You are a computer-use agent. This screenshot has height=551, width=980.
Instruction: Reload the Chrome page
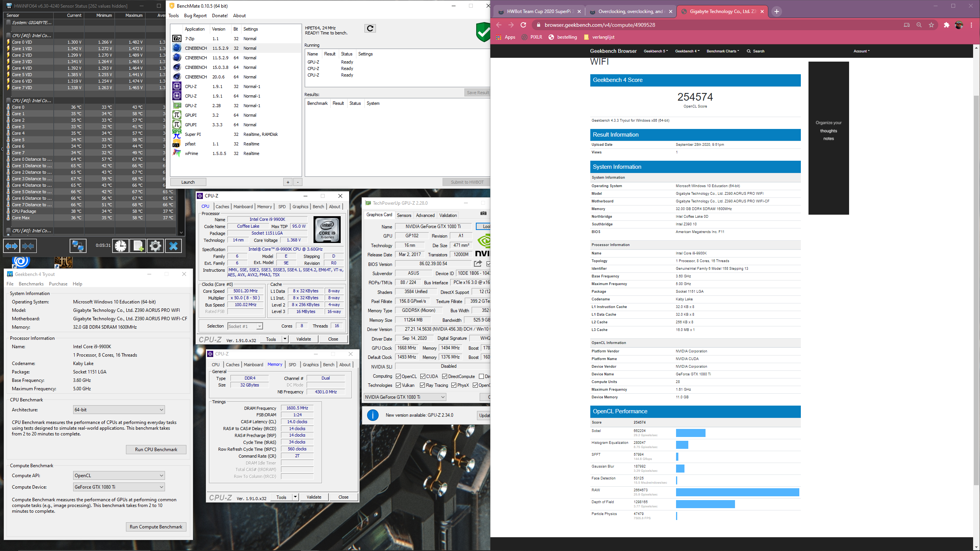[523, 25]
